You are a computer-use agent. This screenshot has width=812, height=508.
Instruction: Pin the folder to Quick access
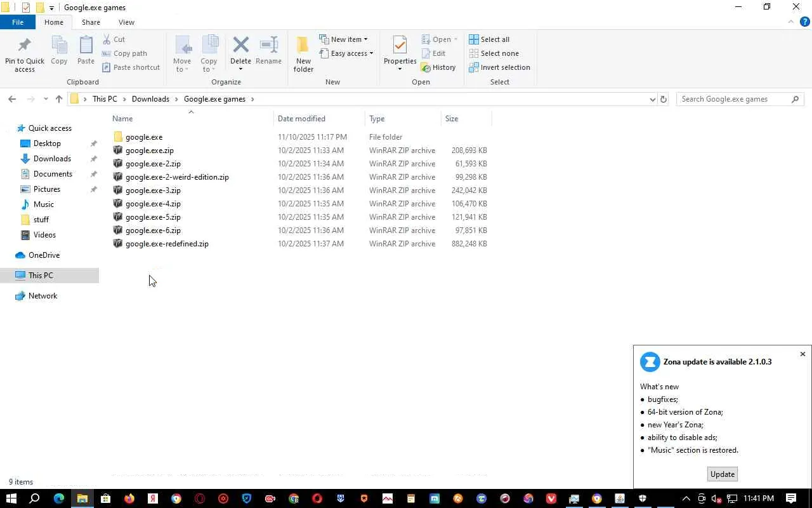[x=25, y=55]
